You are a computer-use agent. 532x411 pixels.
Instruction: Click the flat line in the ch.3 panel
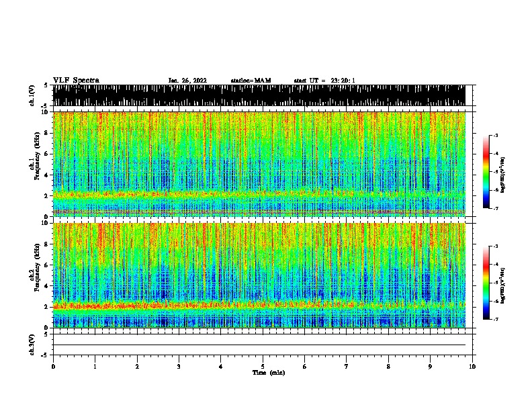coord(259,345)
